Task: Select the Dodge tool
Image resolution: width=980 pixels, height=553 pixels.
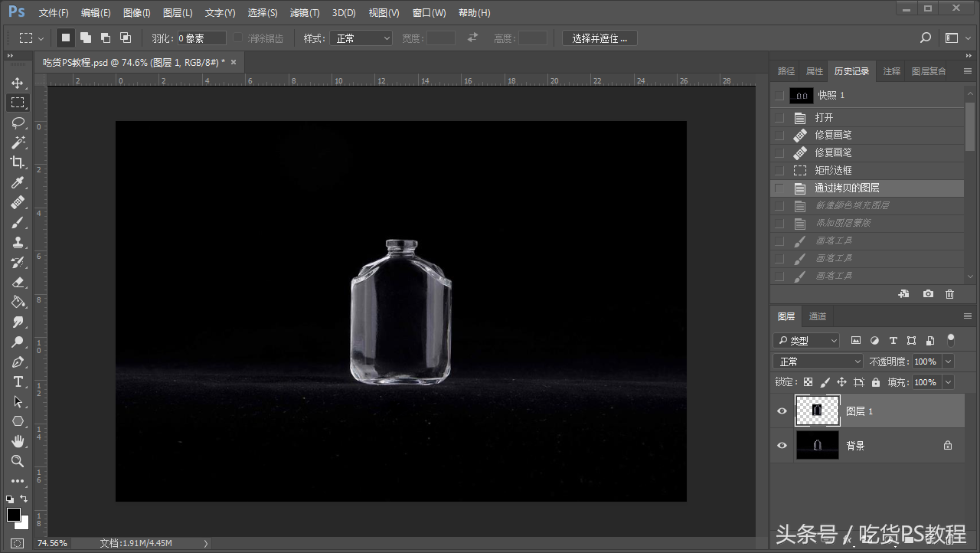Action: pyautogui.click(x=18, y=342)
